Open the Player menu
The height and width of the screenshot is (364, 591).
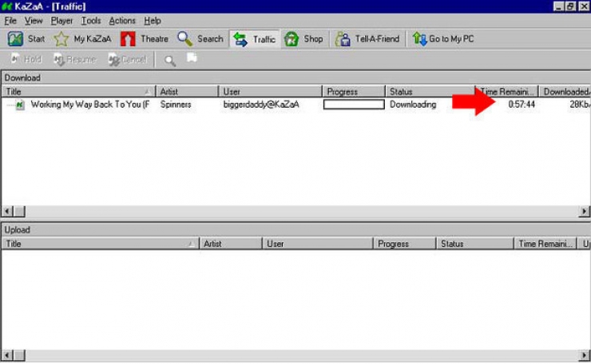(x=61, y=21)
